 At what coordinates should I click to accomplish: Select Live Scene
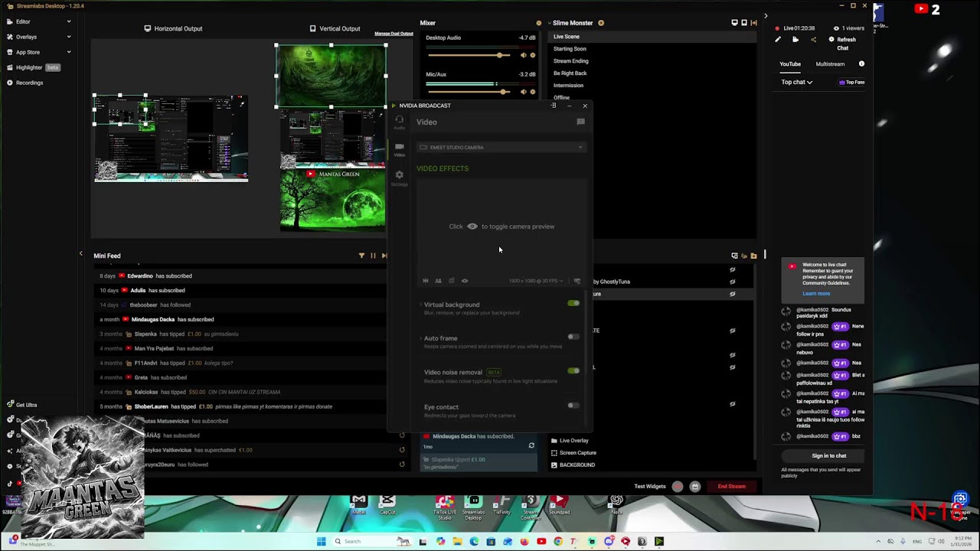(567, 37)
